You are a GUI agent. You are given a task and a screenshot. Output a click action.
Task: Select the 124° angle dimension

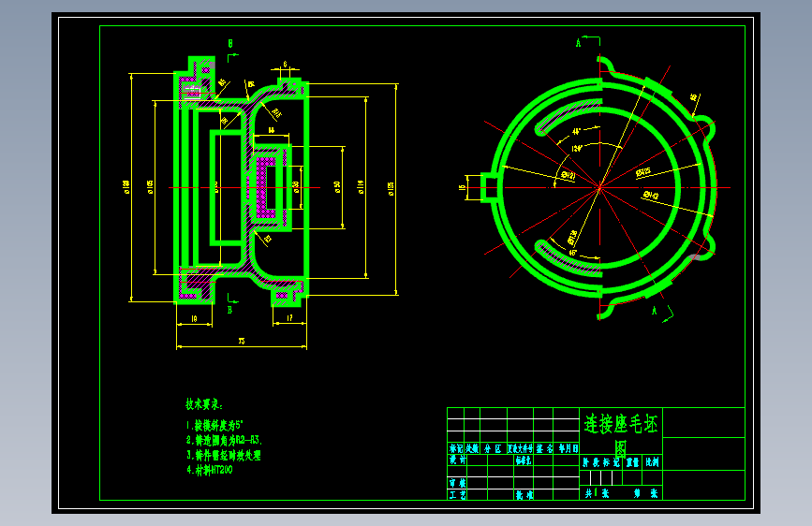[x=577, y=148]
